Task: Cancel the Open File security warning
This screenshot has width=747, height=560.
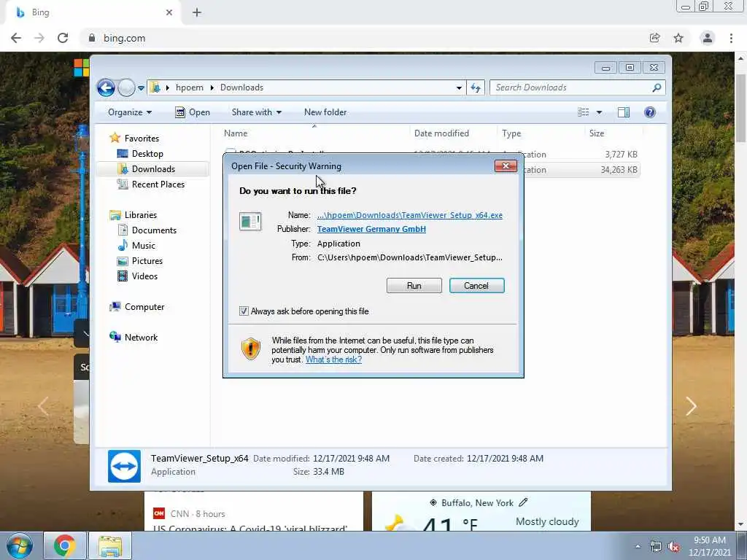Action: (476, 286)
